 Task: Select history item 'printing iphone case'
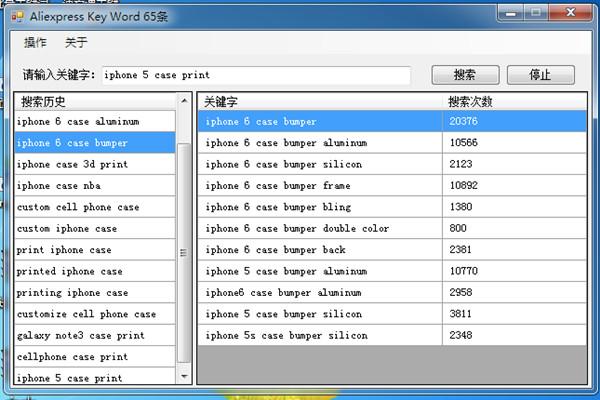tap(95, 293)
